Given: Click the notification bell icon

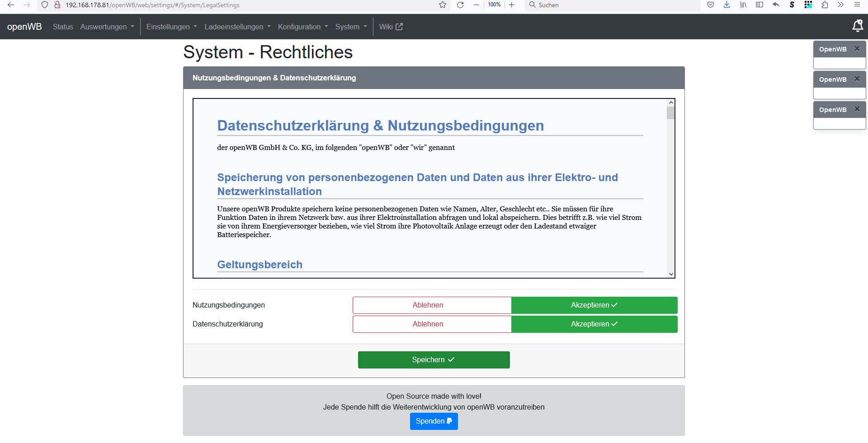Looking at the screenshot, I should (x=858, y=26).
